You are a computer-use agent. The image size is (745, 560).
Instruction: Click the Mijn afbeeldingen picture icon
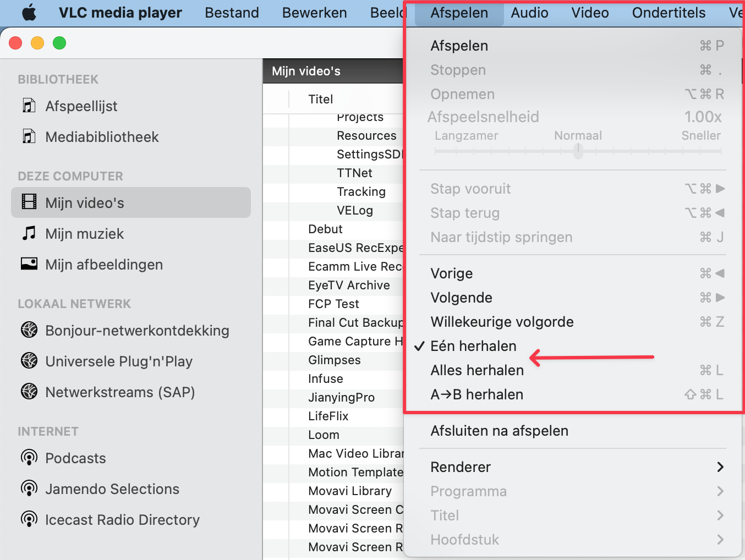[29, 264]
